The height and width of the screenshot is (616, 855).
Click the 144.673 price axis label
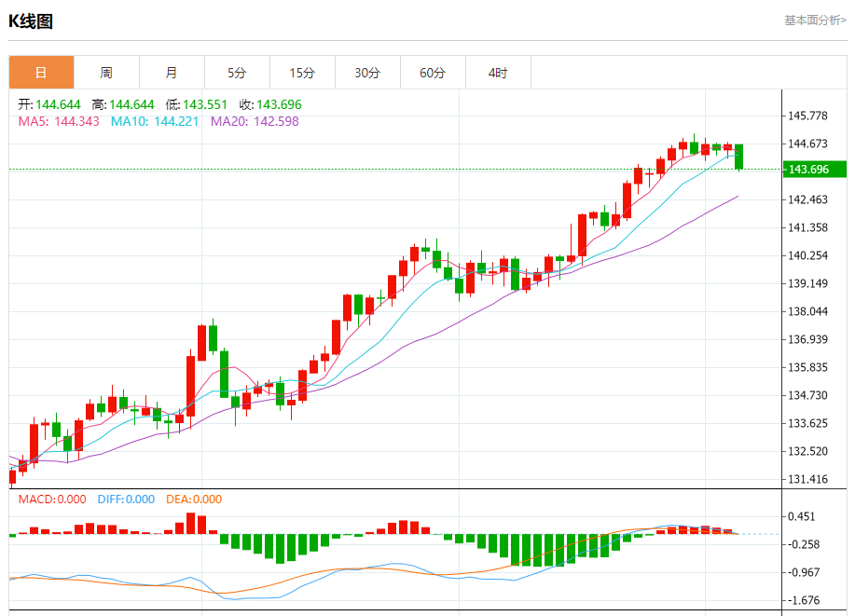(x=807, y=144)
